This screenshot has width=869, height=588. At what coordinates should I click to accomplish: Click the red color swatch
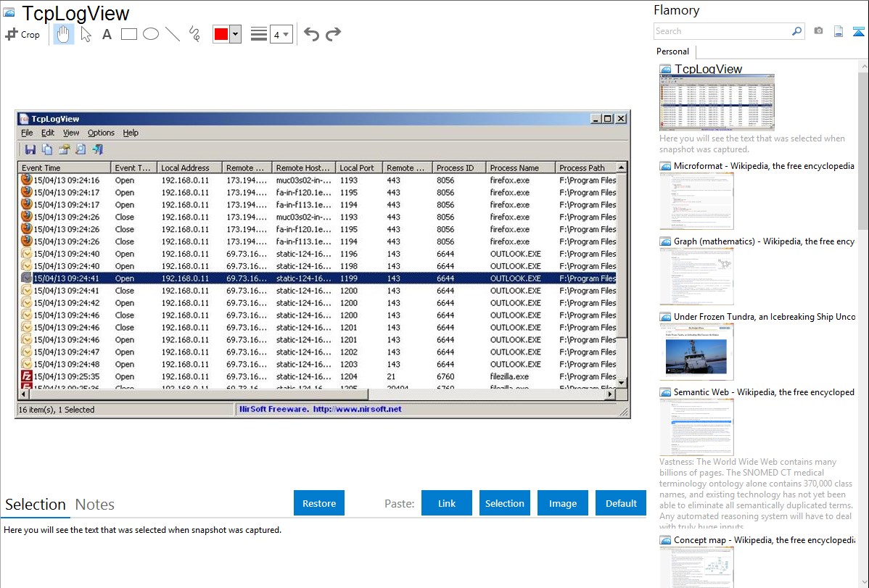pyautogui.click(x=221, y=34)
